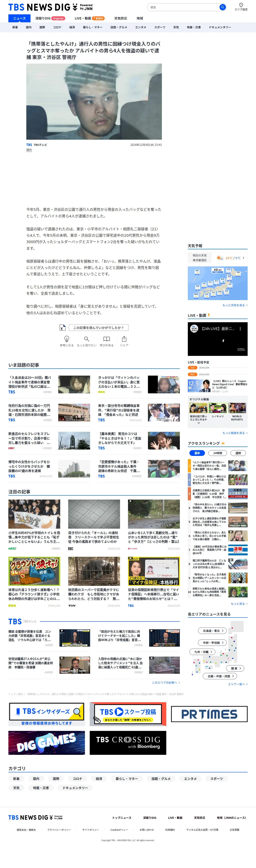Click the 参考になる lightbulb reaction icon
Image resolution: width=256 pixels, height=868 pixels.
pos(67,339)
